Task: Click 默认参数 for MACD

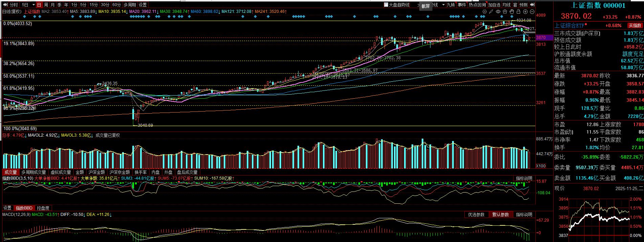Action: (501, 215)
